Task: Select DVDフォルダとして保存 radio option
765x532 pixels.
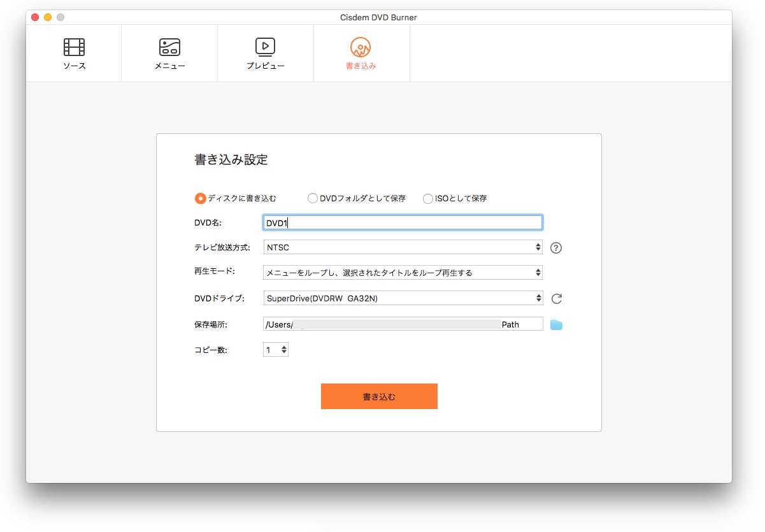Action: point(313,198)
